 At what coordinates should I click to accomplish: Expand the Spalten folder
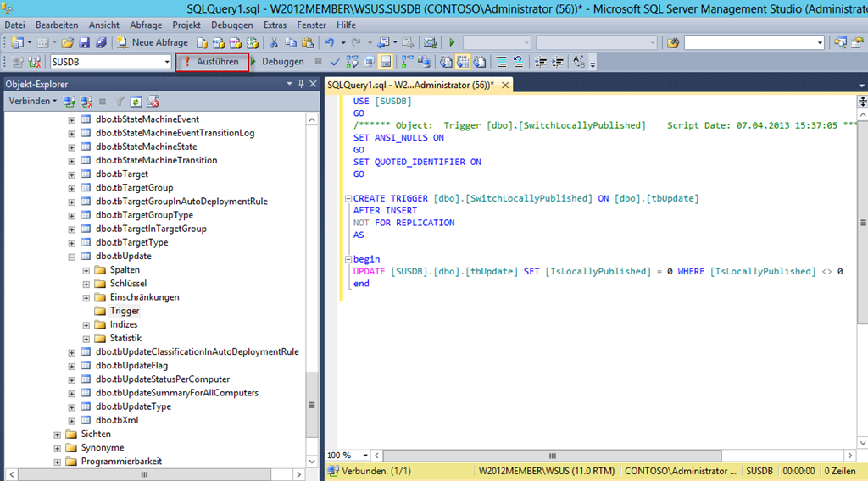click(86, 270)
